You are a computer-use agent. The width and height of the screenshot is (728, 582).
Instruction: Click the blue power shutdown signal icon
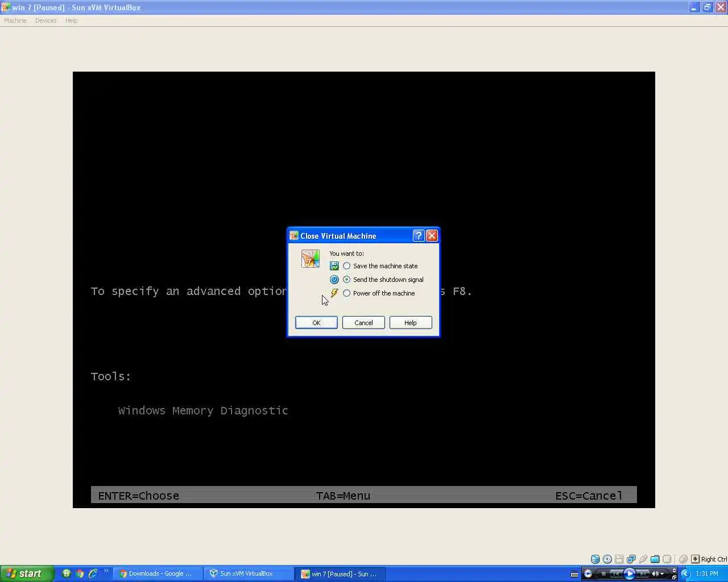334,280
